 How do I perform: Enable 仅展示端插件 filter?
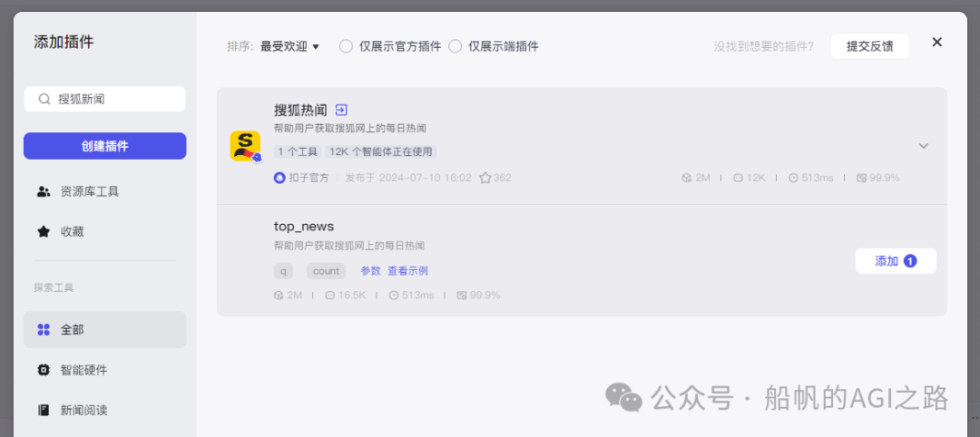point(455,46)
